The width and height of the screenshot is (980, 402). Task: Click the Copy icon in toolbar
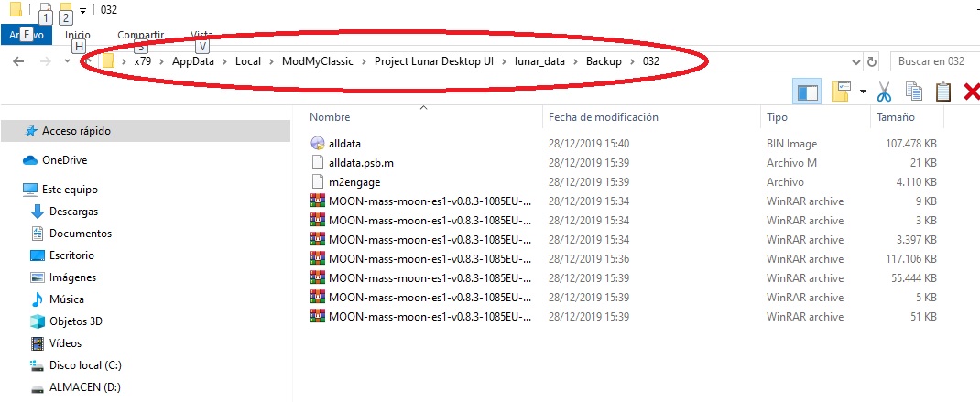click(x=914, y=92)
